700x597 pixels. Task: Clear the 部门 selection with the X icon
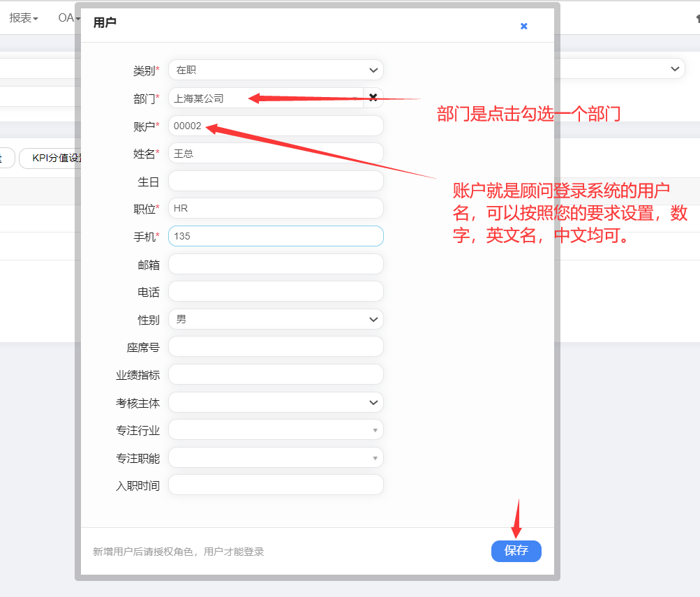click(373, 97)
